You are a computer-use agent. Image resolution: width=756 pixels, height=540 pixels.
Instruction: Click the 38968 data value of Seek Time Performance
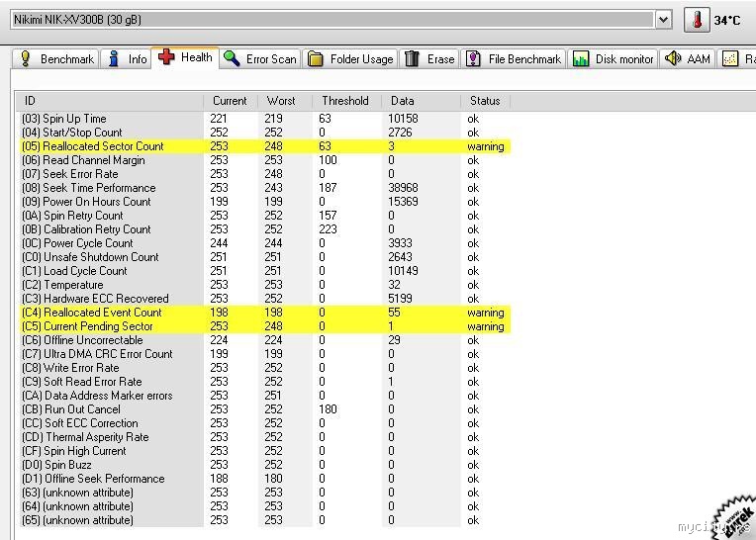(x=403, y=188)
